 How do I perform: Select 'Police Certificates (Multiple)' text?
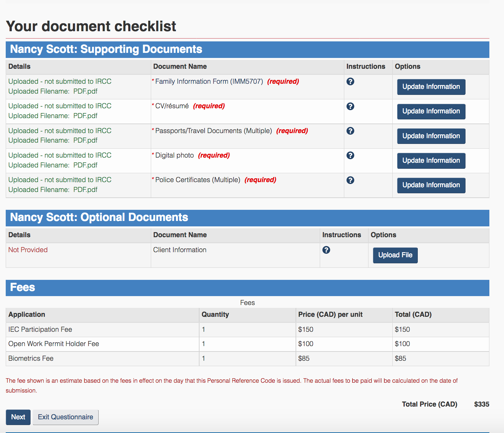click(198, 180)
